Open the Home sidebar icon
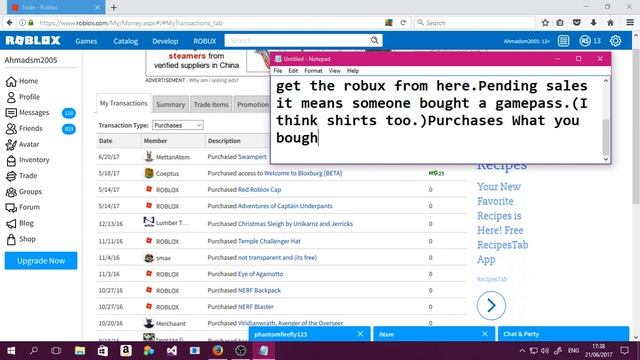 (x=11, y=81)
